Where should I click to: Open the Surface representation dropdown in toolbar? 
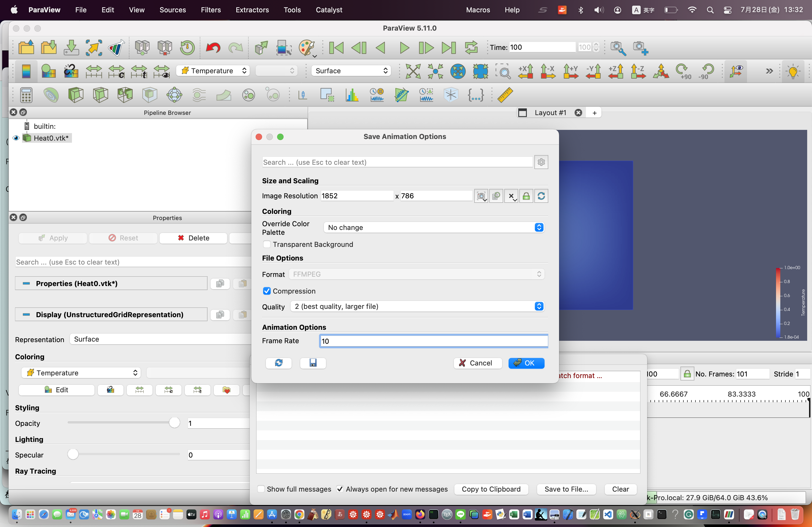[351, 71]
